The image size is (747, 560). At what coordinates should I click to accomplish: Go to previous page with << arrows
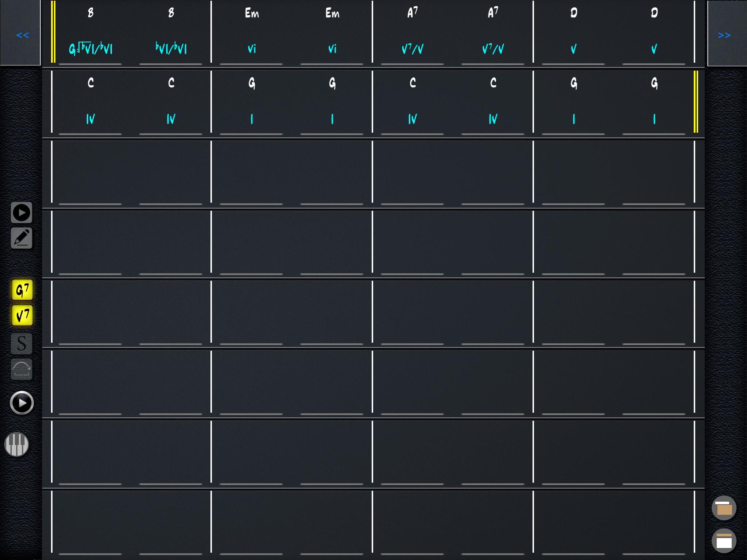click(22, 35)
